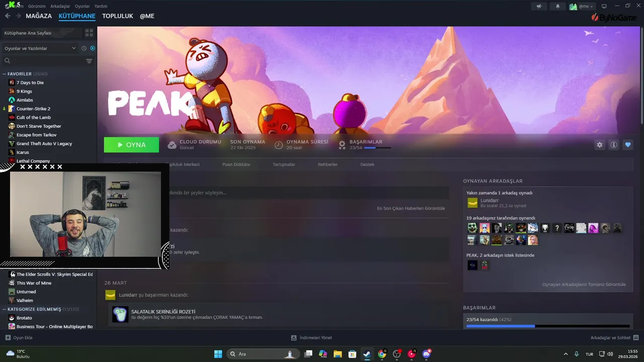The height and width of the screenshot is (362, 644).
Task: Open İndirmeleri Yönet downloads
Action: pyautogui.click(x=311, y=338)
